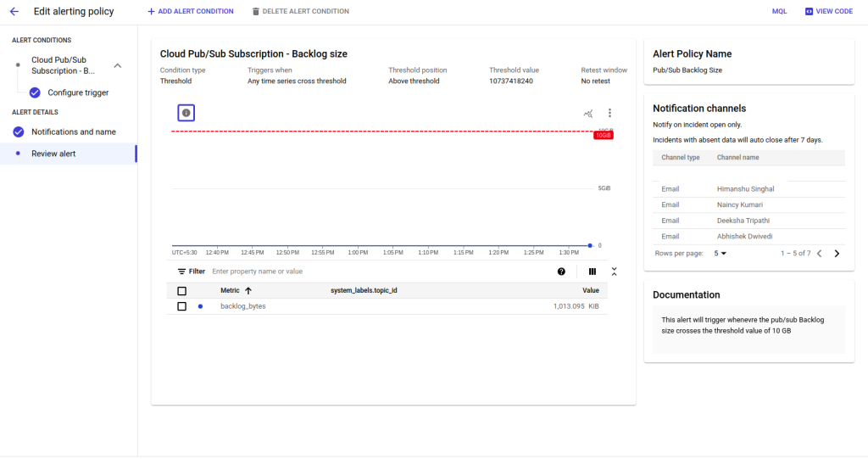This screenshot has height=459, width=868.
Task: Go to next page of channels
Action: tap(837, 254)
